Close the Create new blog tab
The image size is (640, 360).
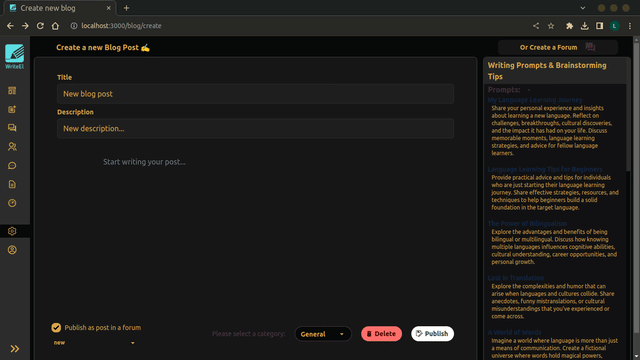tap(109, 8)
